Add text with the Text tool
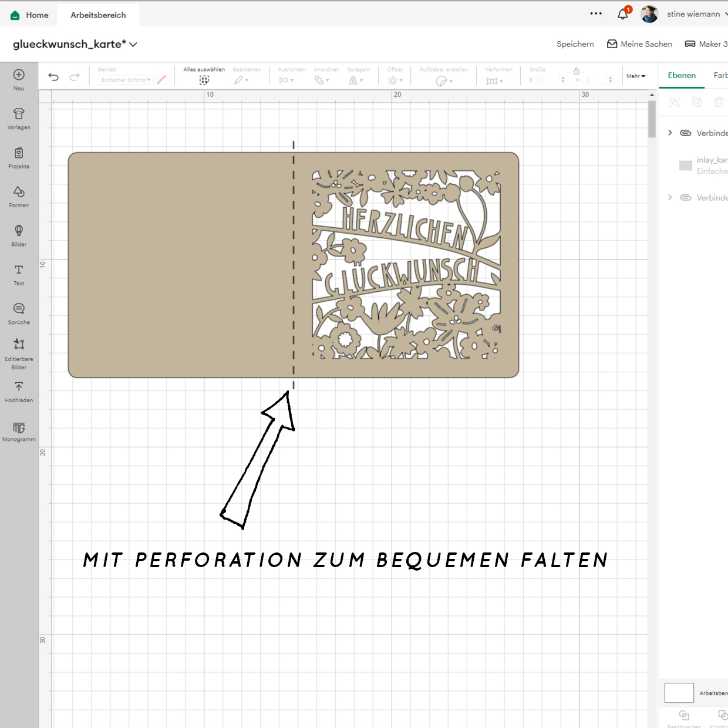The height and width of the screenshot is (728, 728). pos(19,274)
